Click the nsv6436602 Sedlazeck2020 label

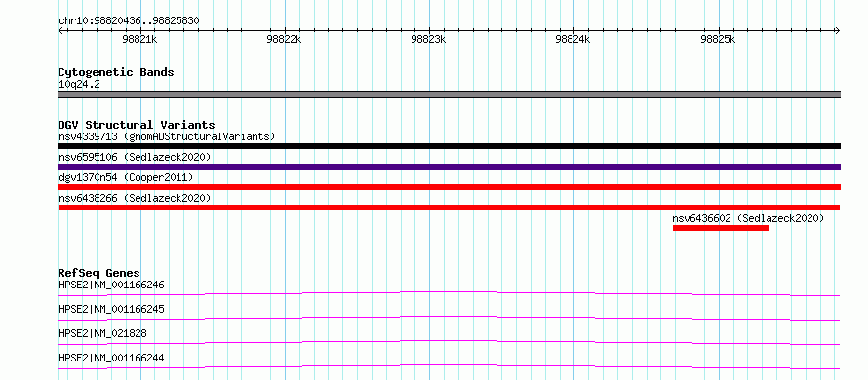748,218
